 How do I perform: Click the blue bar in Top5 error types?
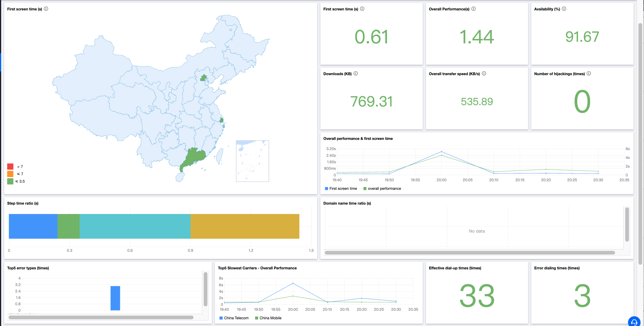[115, 298]
